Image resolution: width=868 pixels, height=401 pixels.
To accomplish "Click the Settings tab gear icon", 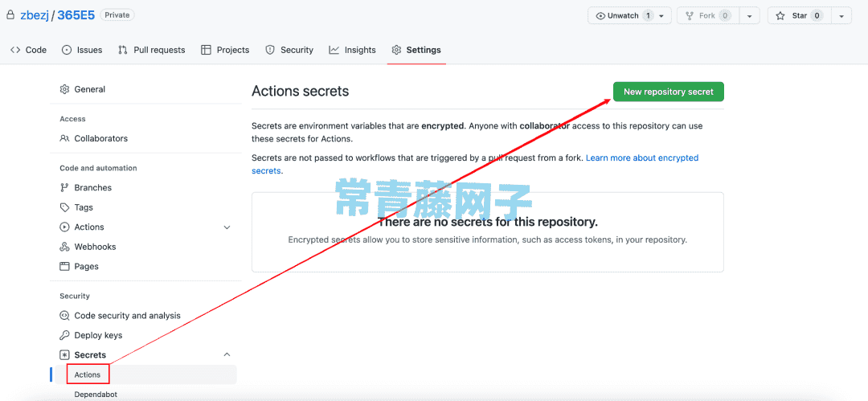I will 396,50.
